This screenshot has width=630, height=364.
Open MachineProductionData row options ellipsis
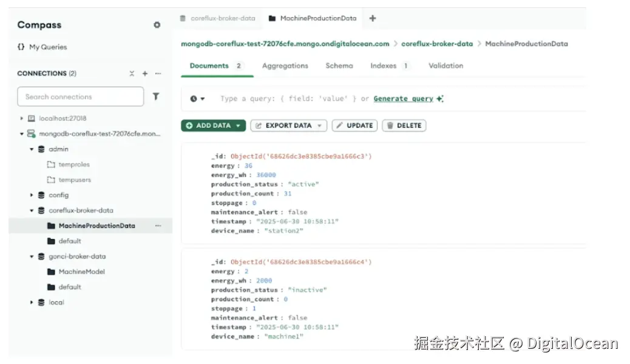(x=158, y=226)
